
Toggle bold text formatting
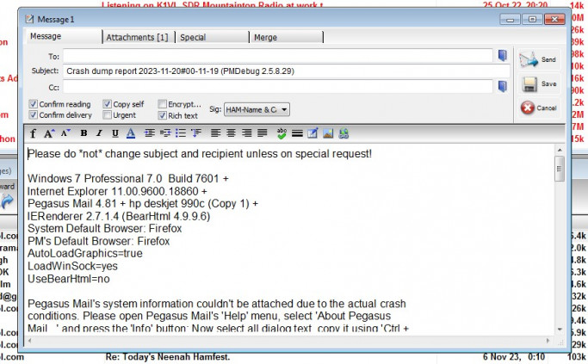point(84,133)
